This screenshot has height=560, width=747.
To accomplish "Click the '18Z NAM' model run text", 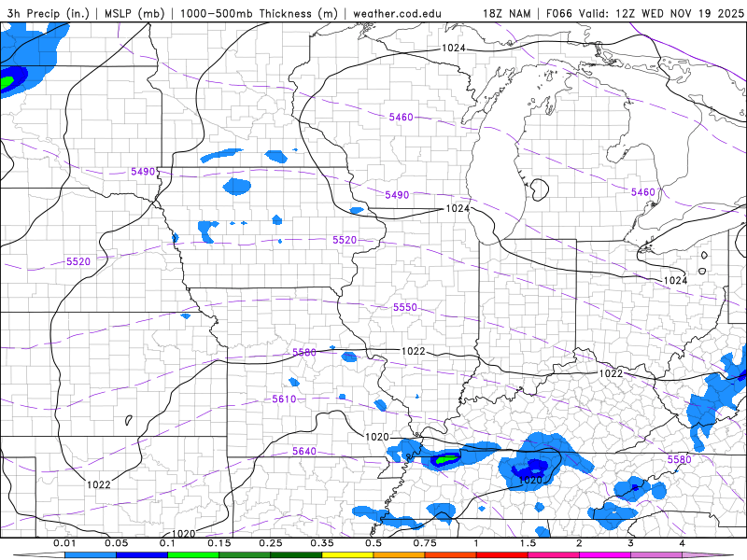I will 507,13.
